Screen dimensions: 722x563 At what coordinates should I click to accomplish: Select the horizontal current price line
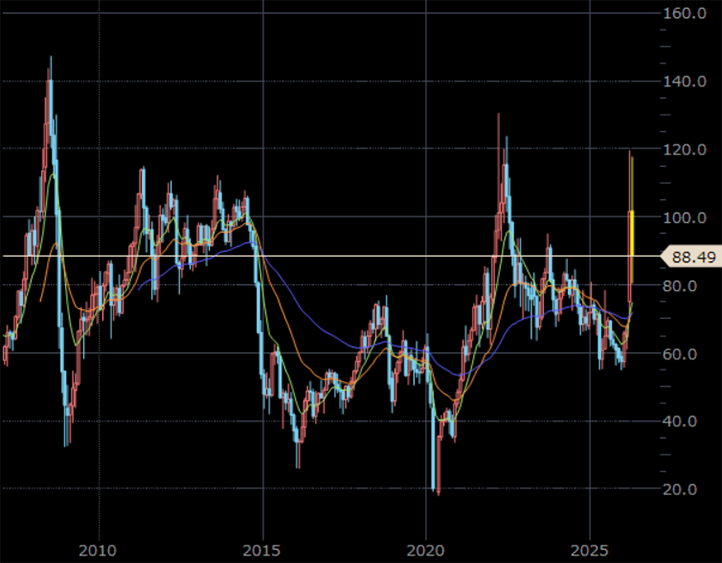300,256
